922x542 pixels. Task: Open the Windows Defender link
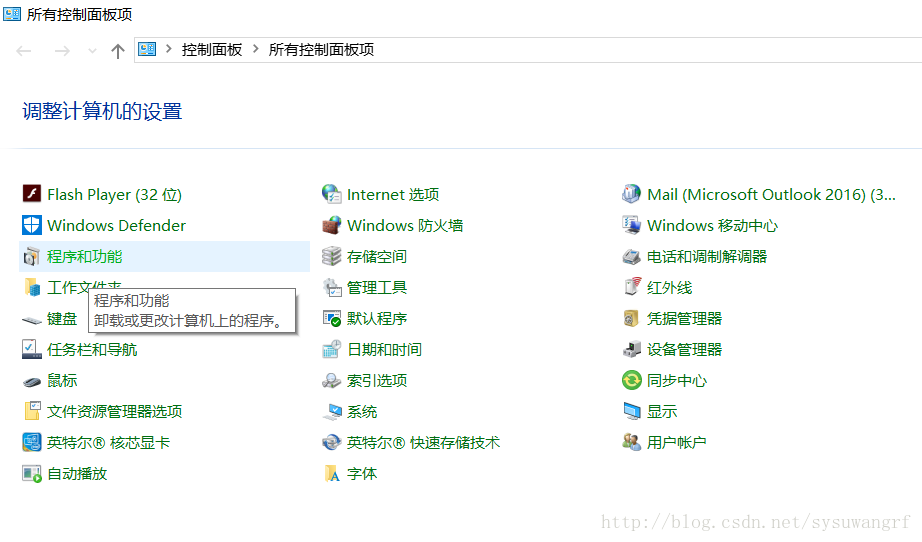(x=116, y=225)
